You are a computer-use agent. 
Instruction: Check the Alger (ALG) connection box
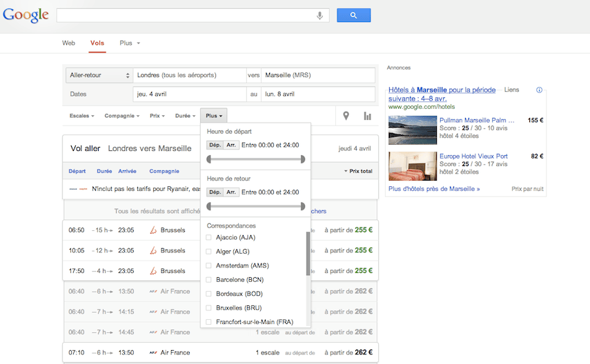point(208,252)
